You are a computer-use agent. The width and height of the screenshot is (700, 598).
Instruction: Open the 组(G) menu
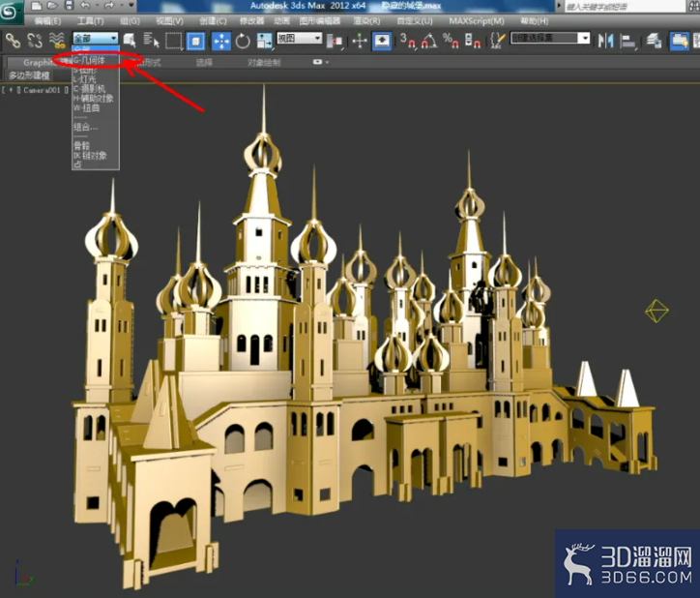130,21
